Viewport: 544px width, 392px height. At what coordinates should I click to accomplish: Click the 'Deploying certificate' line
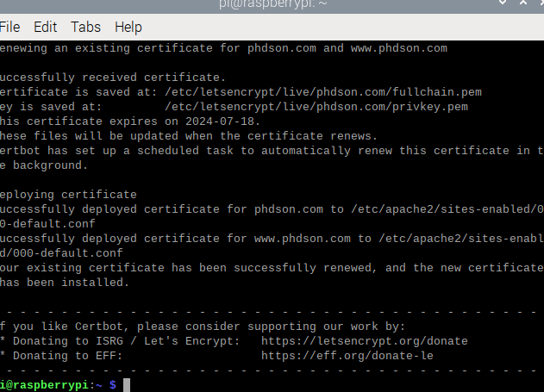click(68, 195)
